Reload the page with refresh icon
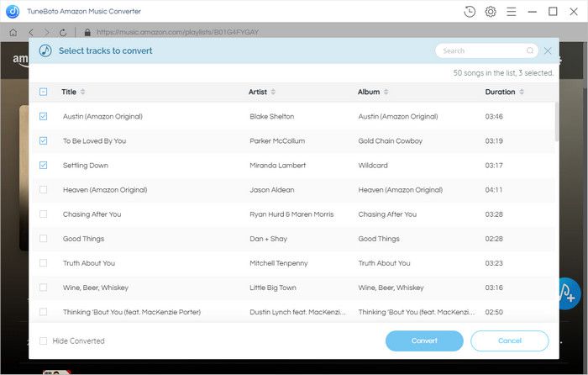The height and width of the screenshot is (375, 588). coord(63,32)
